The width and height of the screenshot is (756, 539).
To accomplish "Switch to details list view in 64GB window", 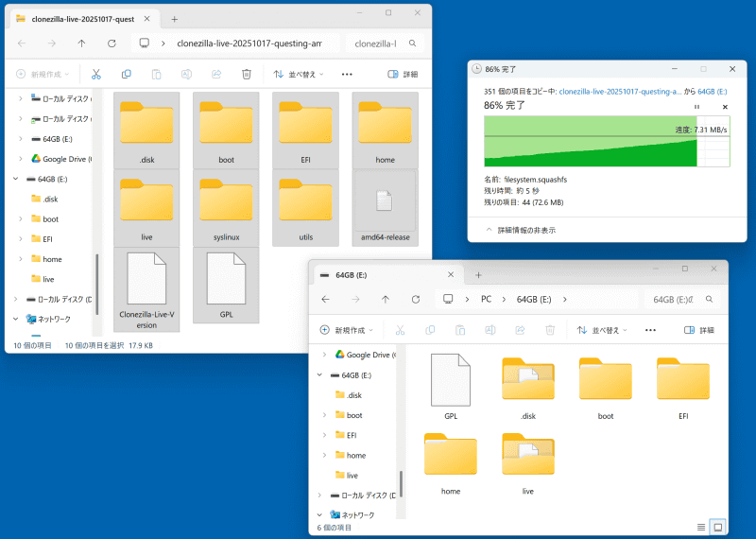I will click(701, 527).
